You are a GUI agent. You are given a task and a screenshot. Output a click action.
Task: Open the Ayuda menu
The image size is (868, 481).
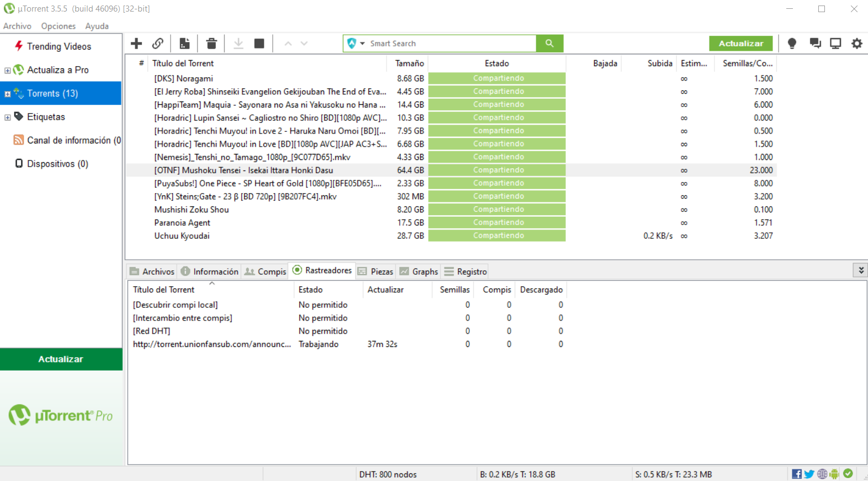coord(97,26)
